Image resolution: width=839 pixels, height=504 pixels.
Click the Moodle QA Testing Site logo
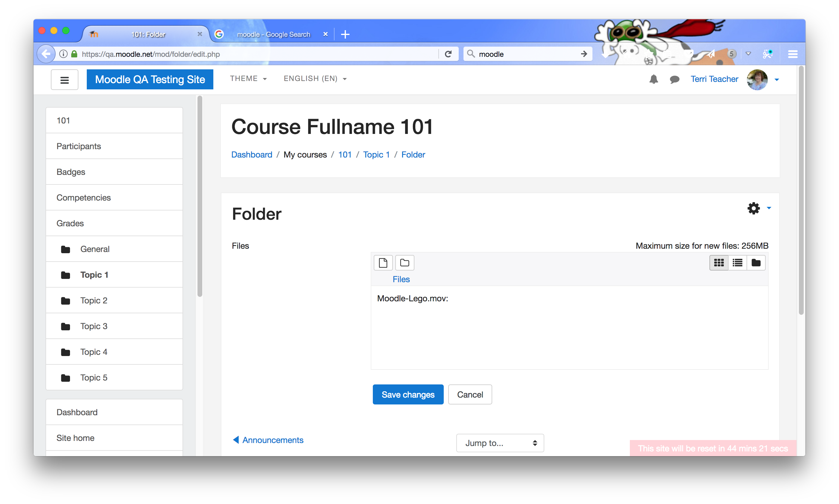click(x=150, y=80)
